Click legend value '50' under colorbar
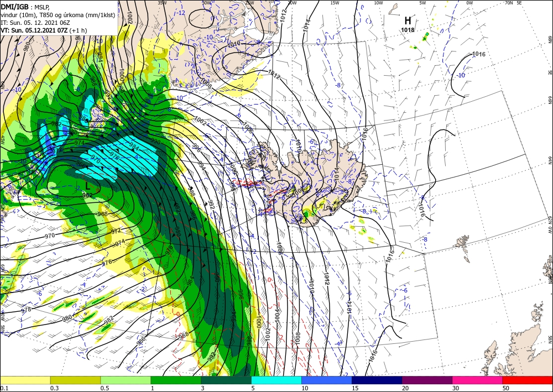Viewport: 553px width, 392px height. tap(506, 388)
